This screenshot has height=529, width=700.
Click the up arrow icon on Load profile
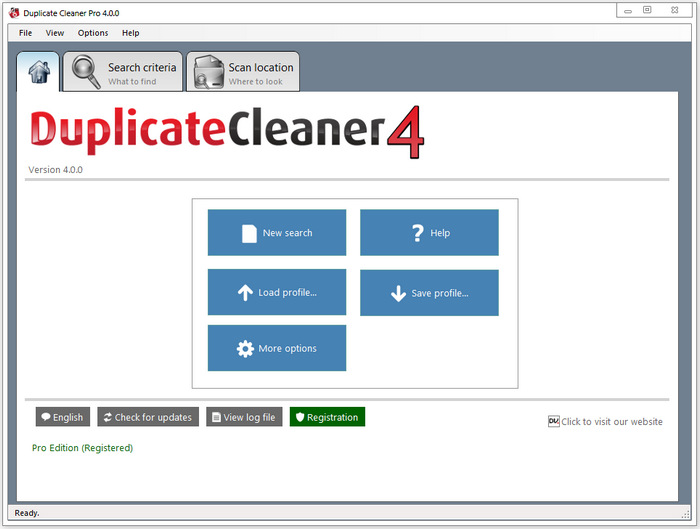click(245, 293)
